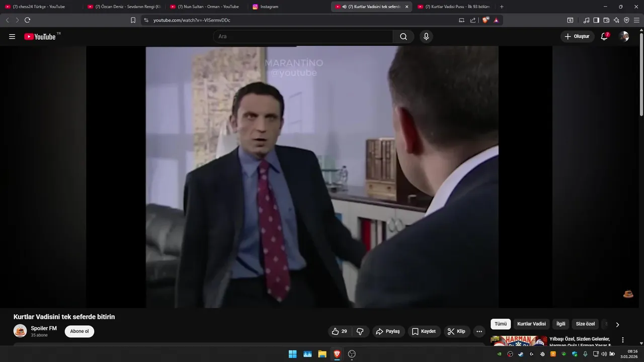Share the page link from the address bar
The width and height of the screenshot is (644, 362).
coord(473,20)
